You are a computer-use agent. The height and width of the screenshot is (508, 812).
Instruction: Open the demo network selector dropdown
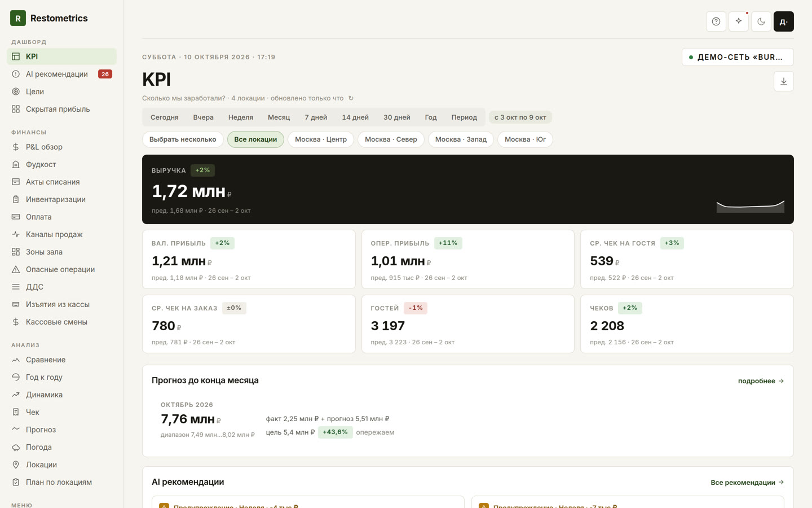point(738,57)
